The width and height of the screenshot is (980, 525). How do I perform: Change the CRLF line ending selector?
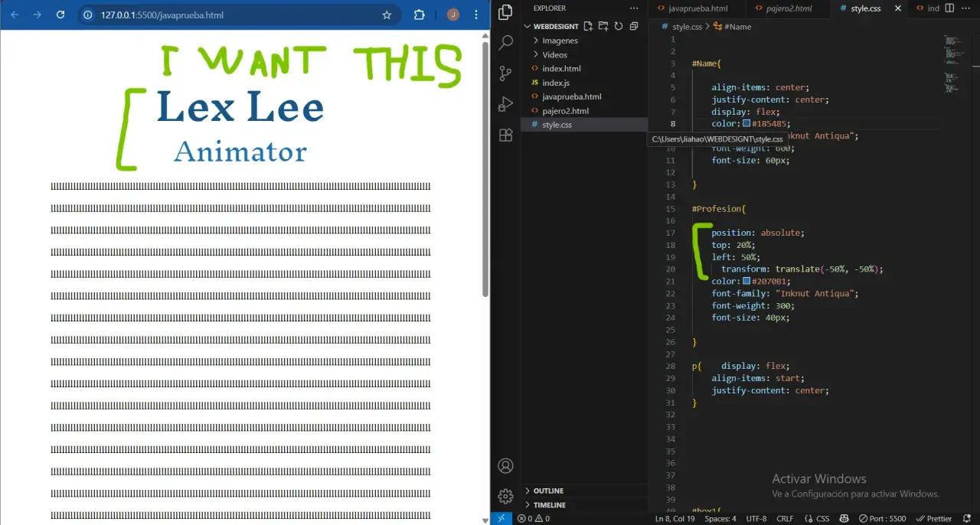click(785, 519)
